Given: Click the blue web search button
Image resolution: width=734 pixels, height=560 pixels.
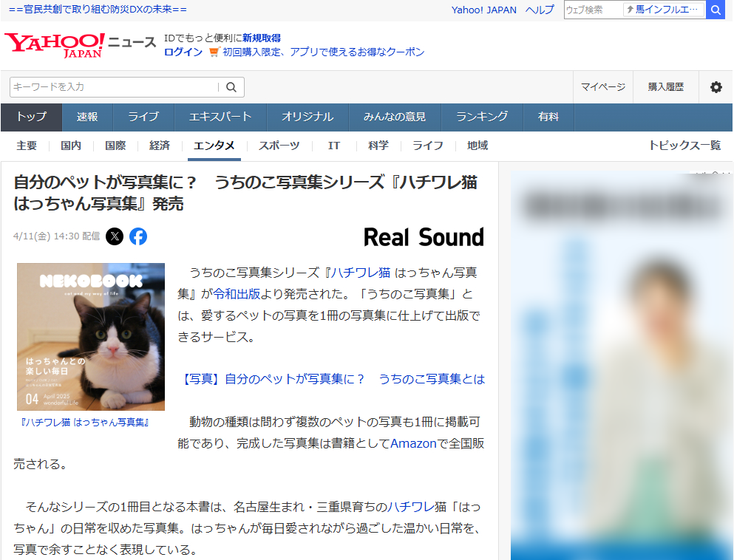Looking at the screenshot, I should [716, 10].
